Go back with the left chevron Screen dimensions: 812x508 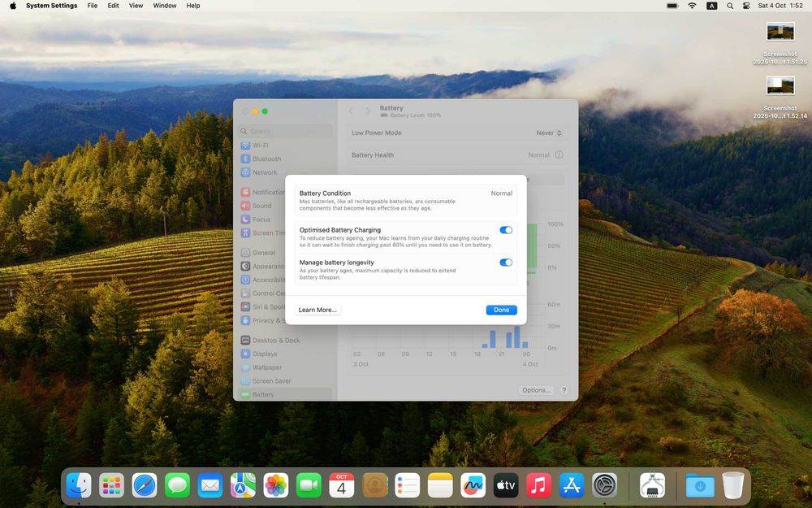click(x=351, y=111)
